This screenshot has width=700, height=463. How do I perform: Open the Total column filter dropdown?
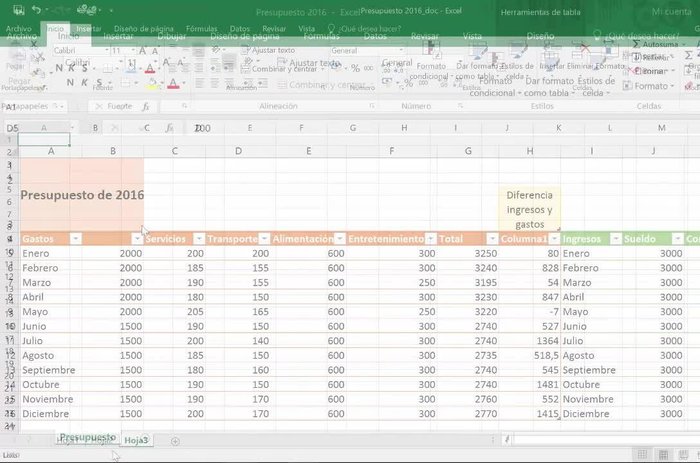click(x=492, y=239)
